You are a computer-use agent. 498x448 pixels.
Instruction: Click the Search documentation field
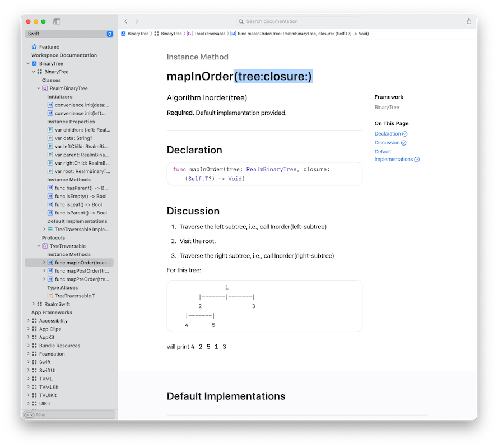pyautogui.click(x=297, y=21)
